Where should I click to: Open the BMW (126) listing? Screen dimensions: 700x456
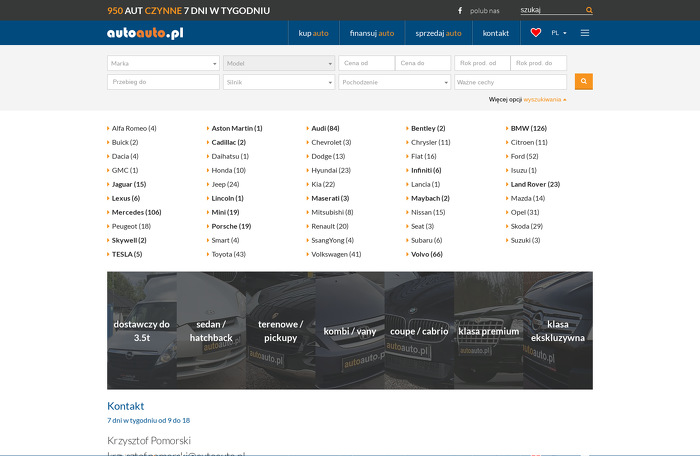pos(529,128)
